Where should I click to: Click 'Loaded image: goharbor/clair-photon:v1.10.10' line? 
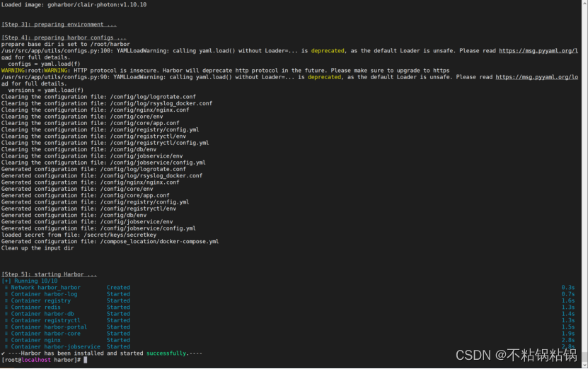click(74, 4)
